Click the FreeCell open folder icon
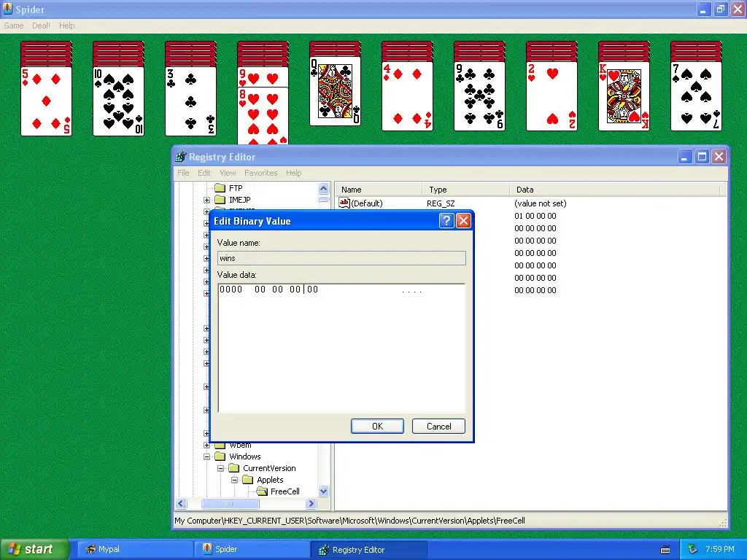The height and width of the screenshot is (560, 747). [262, 491]
